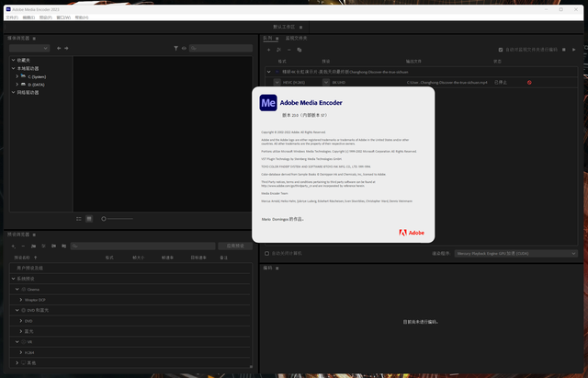Open the 文件(F) menu
The image size is (588, 378).
click(x=12, y=17)
